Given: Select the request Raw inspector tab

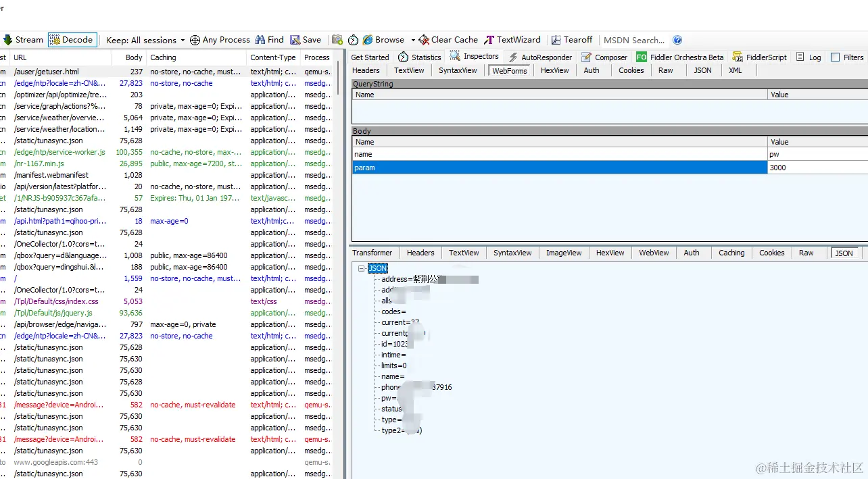Looking at the screenshot, I should (x=666, y=70).
